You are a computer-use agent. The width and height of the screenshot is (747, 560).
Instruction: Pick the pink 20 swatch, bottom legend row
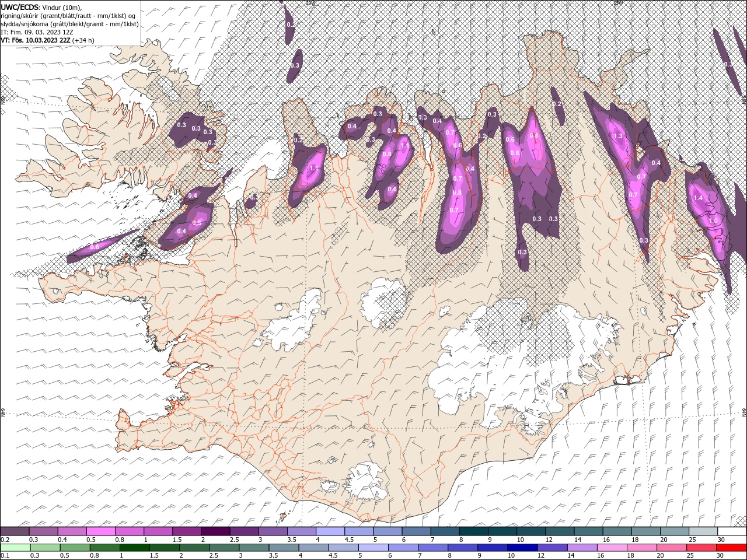coord(672,548)
